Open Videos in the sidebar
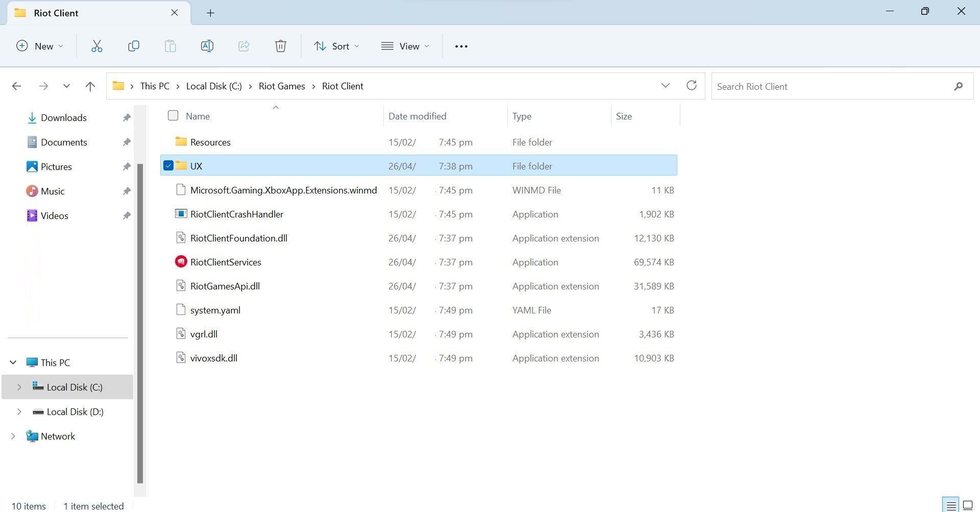Screen dimensions: 980x512 click(x=54, y=216)
